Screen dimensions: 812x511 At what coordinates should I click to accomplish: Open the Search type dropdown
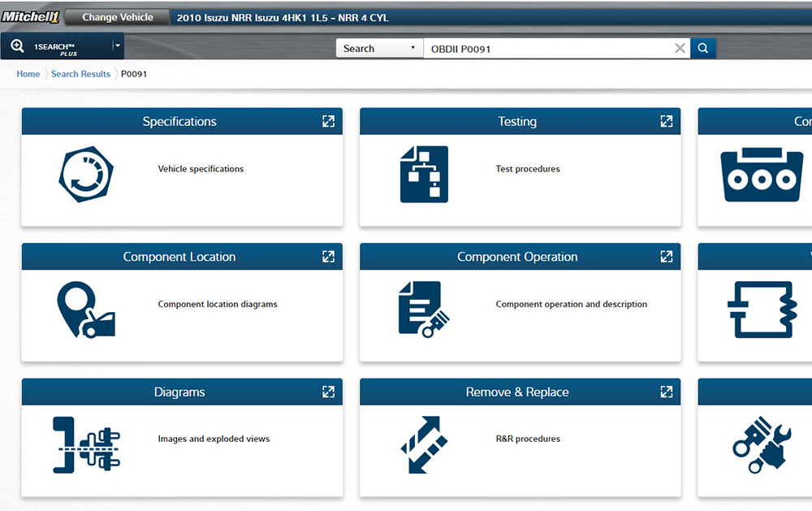[379, 49]
